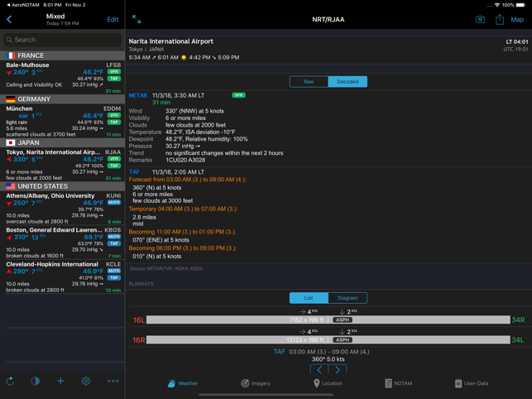The width and height of the screenshot is (532, 399).
Task: Tap Narita International Airport title
Action: tap(170, 41)
